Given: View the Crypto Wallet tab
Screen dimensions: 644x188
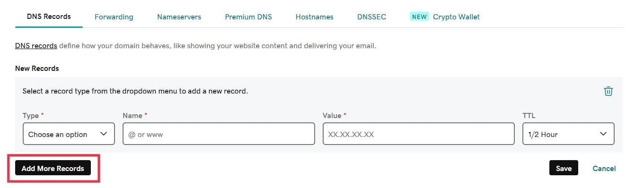Looking at the screenshot, I should pos(456,17).
